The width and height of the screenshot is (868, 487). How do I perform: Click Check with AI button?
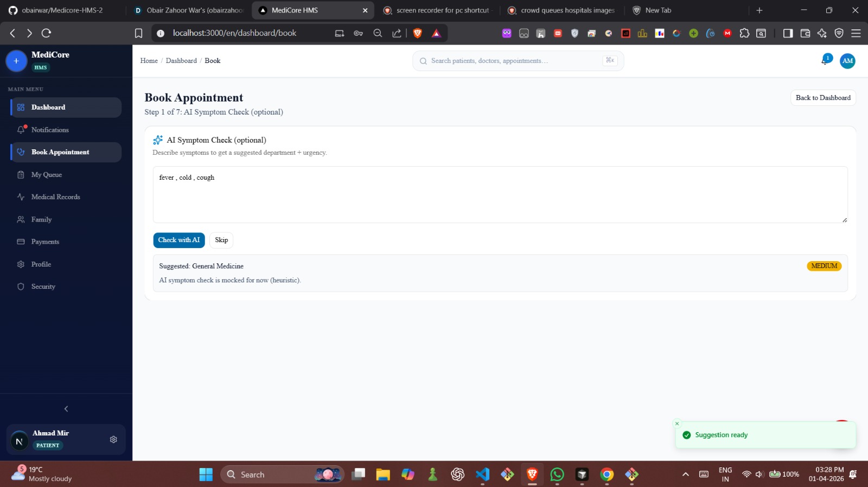(x=179, y=240)
